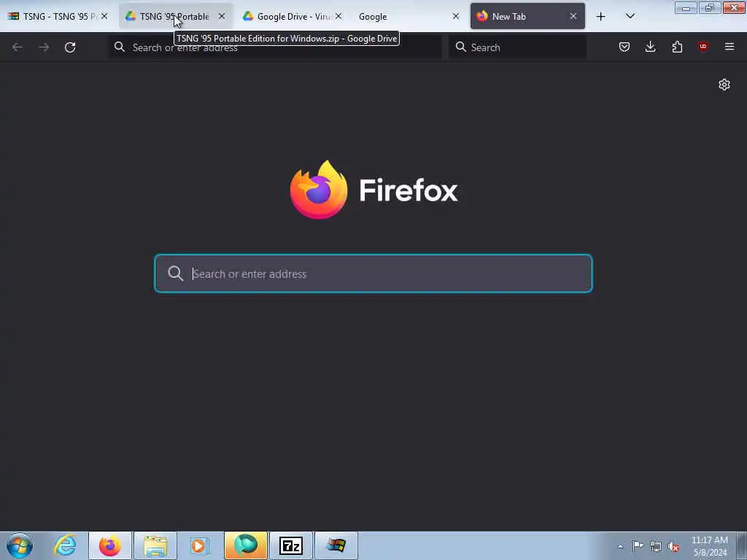Click the magnifier in the toolbar Search box
The height and width of the screenshot is (560, 747).
coord(461,47)
